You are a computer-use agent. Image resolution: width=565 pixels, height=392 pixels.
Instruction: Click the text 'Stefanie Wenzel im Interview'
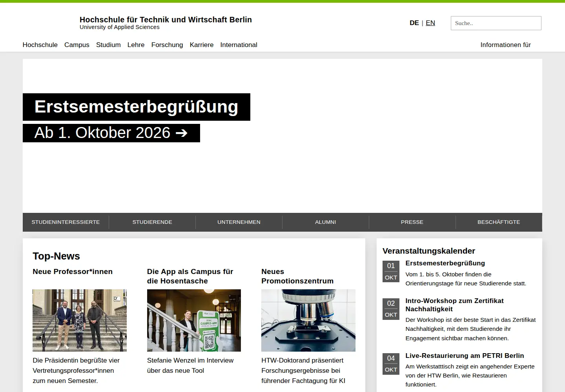(x=190, y=360)
